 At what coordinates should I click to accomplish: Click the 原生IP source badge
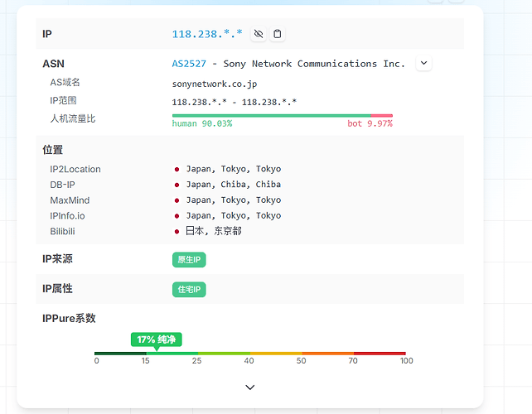[x=189, y=260]
